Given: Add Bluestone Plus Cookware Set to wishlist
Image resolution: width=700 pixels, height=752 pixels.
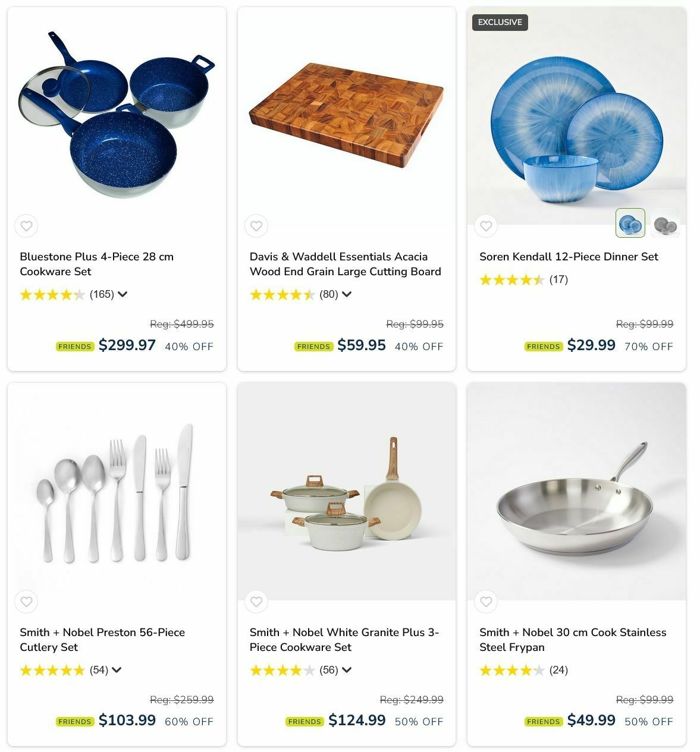Looking at the screenshot, I should pyautogui.click(x=26, y=226).
